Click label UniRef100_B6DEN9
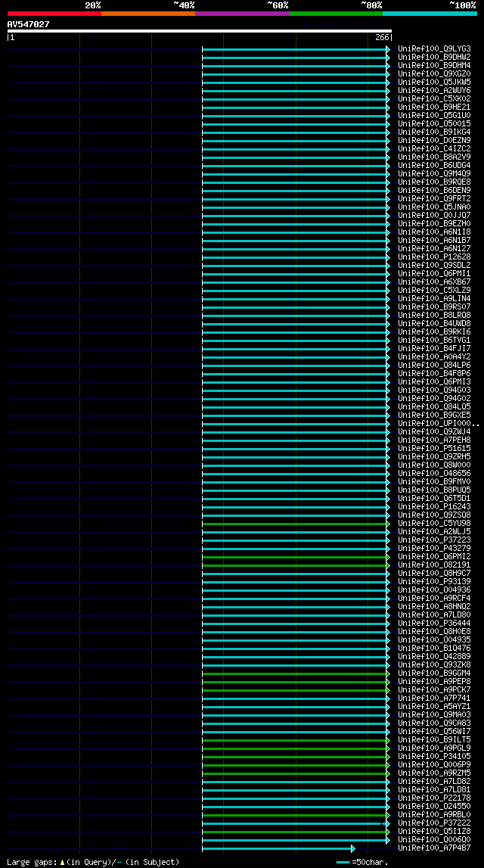 click(434, 191)
